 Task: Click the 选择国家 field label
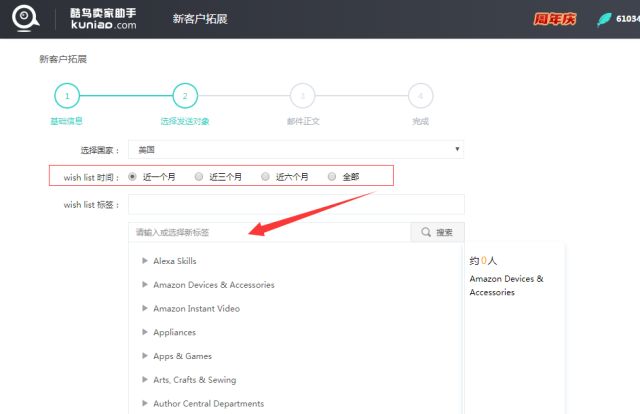click(100, 150)
